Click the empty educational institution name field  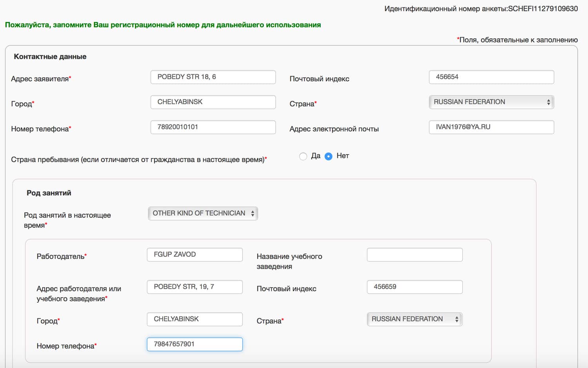414,255
